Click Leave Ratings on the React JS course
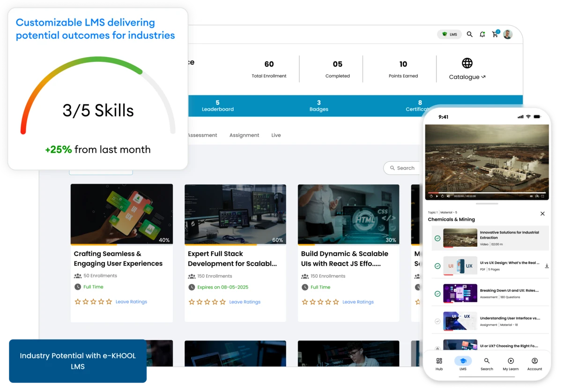The width and height of the screenshot is (562, 392). click(358, 302)
